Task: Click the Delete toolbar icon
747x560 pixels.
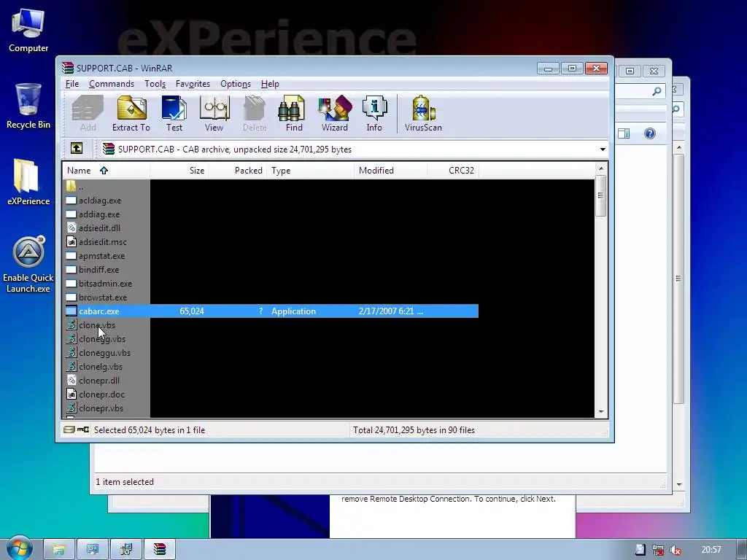Action: (x=255, y=113)
